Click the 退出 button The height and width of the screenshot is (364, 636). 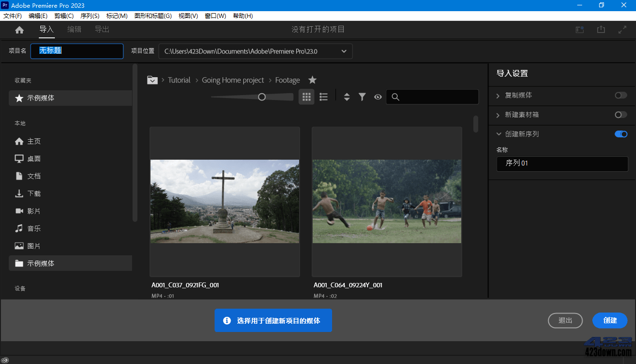(x=565, y=320)
